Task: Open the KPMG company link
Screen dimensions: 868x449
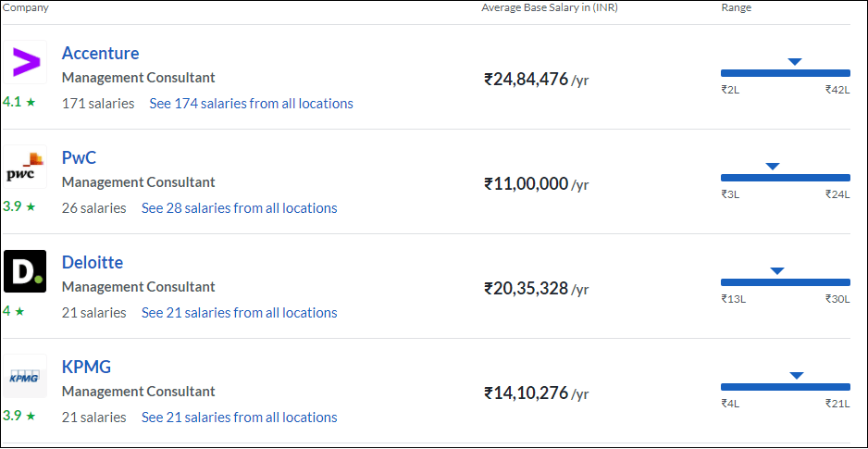Action: [x=86, y=367]
